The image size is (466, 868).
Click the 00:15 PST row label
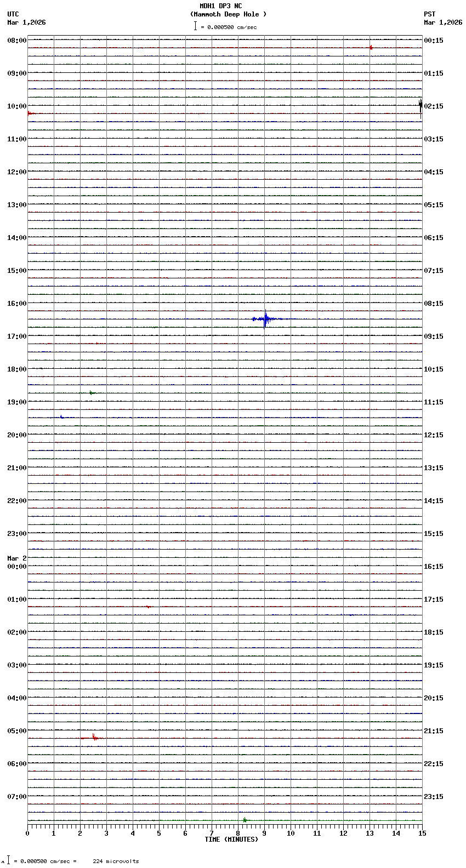pyautogui.click(x=433, y=41)
